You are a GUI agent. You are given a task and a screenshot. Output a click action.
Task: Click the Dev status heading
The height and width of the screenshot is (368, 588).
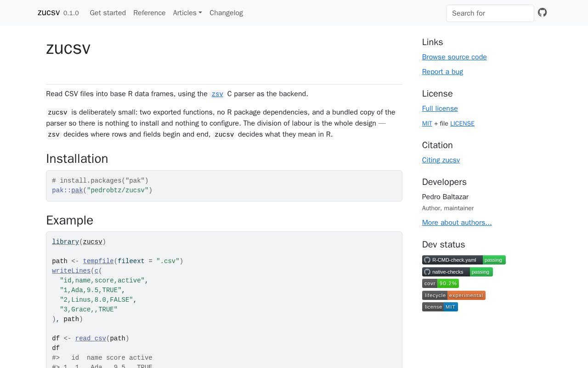[x=443, y=245]
